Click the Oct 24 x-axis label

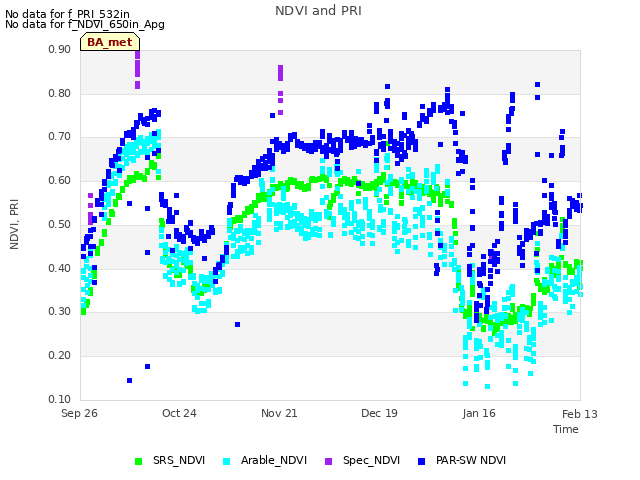click(x=179, y=413)
